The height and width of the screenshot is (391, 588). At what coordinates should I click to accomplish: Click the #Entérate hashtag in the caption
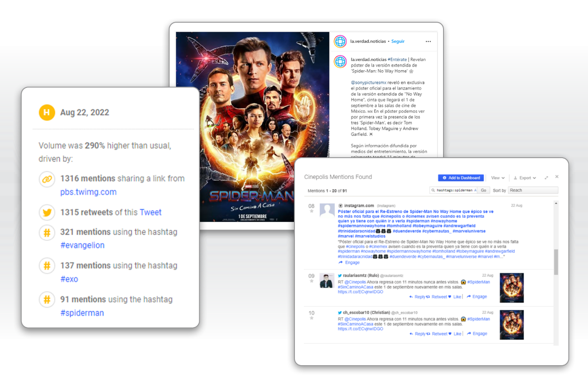click(x=397, y=59)
